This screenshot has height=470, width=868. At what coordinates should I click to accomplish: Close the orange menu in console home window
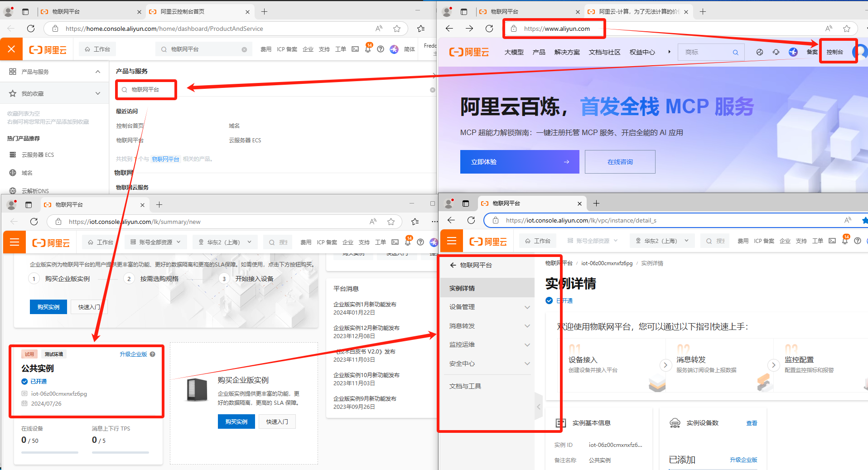[x=11, y=49]
